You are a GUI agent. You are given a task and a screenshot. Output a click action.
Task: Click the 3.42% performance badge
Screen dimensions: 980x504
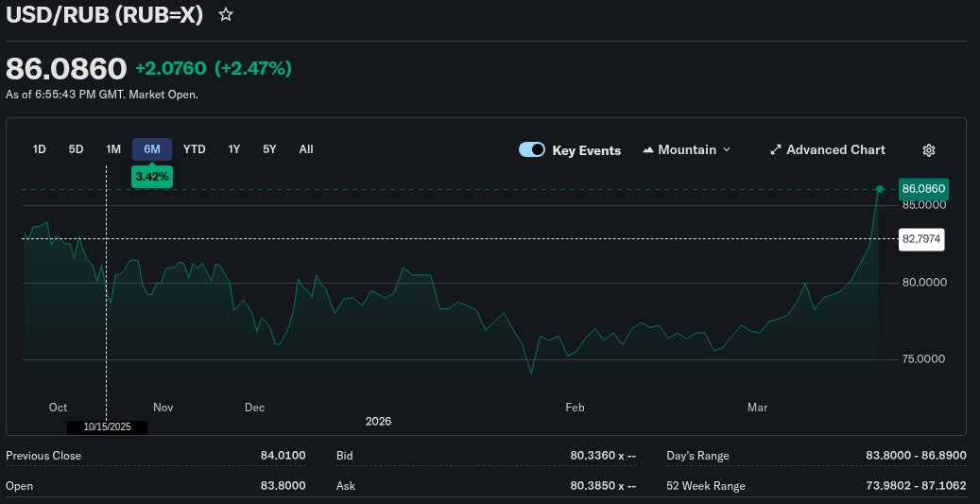[x=152, y=177]
